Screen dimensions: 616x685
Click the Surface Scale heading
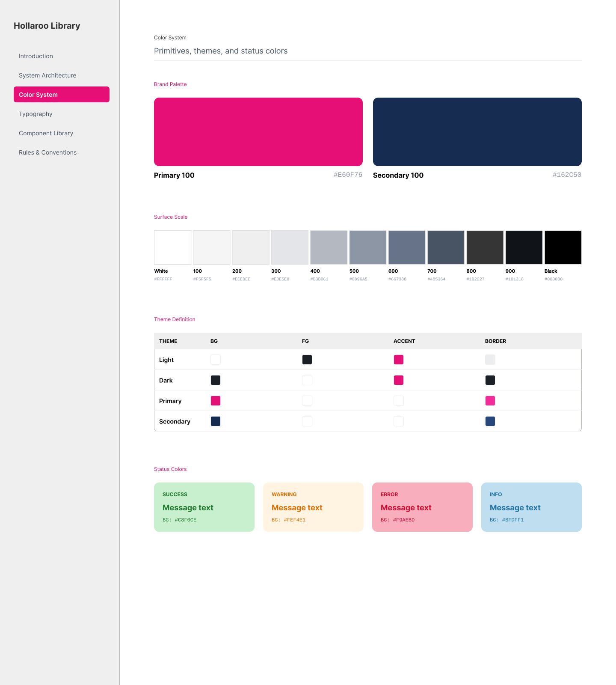pyautogui.click(x=171, y=217)
